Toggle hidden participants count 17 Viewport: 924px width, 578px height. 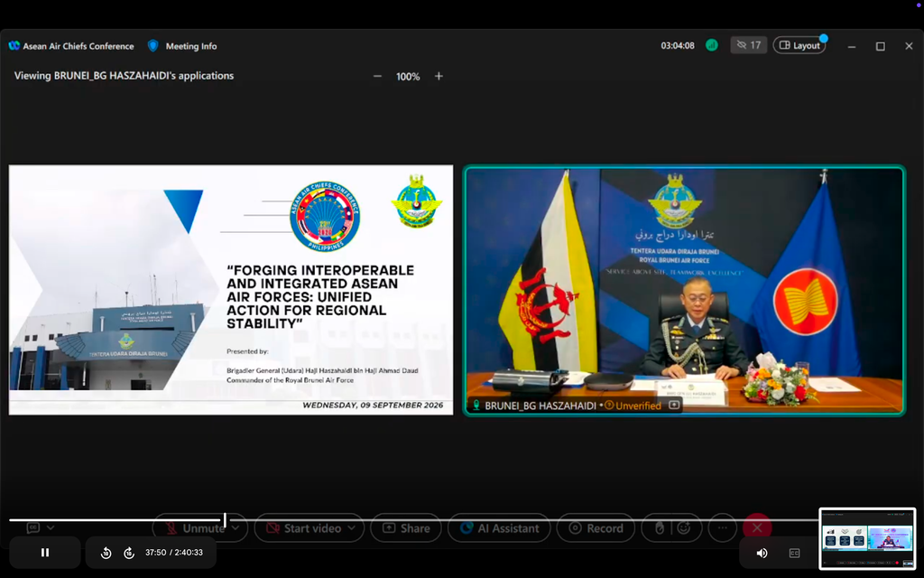pos(748,45)
